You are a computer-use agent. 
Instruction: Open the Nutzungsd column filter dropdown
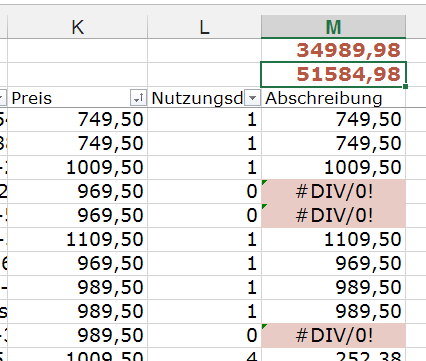(x=252, y=98)
